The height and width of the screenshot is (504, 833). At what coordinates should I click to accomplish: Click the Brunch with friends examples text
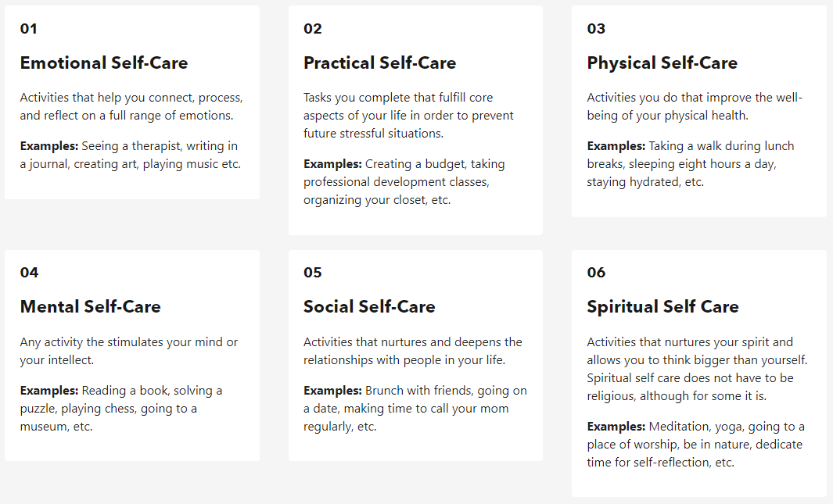coord(415,409)
